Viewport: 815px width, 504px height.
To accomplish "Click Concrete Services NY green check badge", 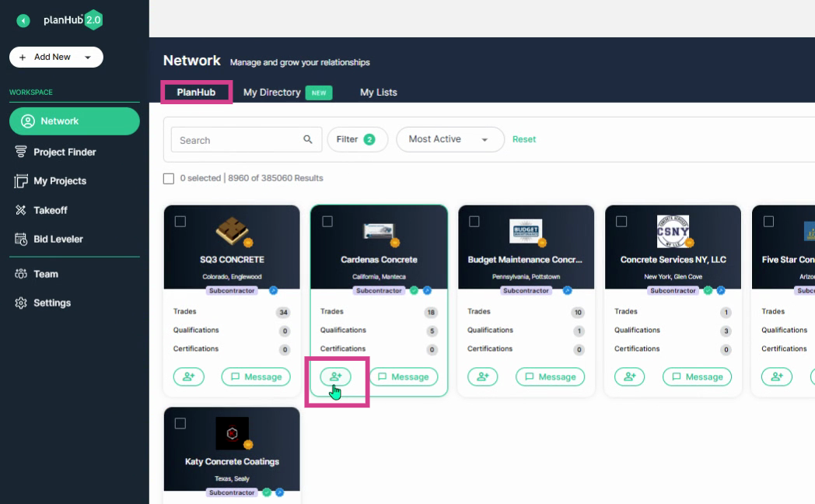I will [708, 290].
